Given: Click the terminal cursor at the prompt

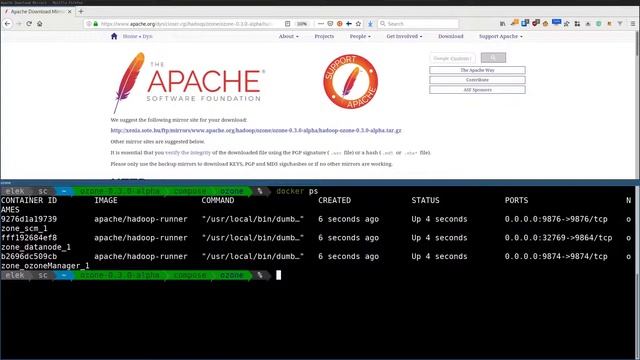Looking at the screenshot, I should tap(278, 275).
